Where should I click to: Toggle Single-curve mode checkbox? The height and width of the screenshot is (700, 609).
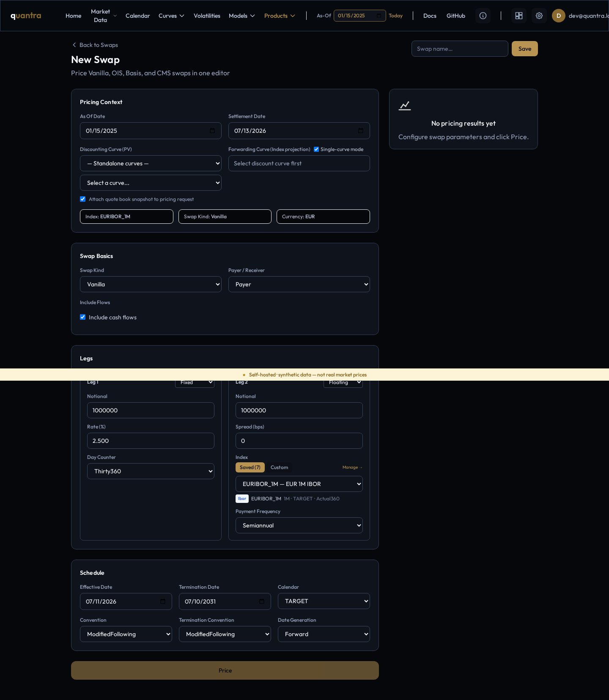[x=316, y=149]
